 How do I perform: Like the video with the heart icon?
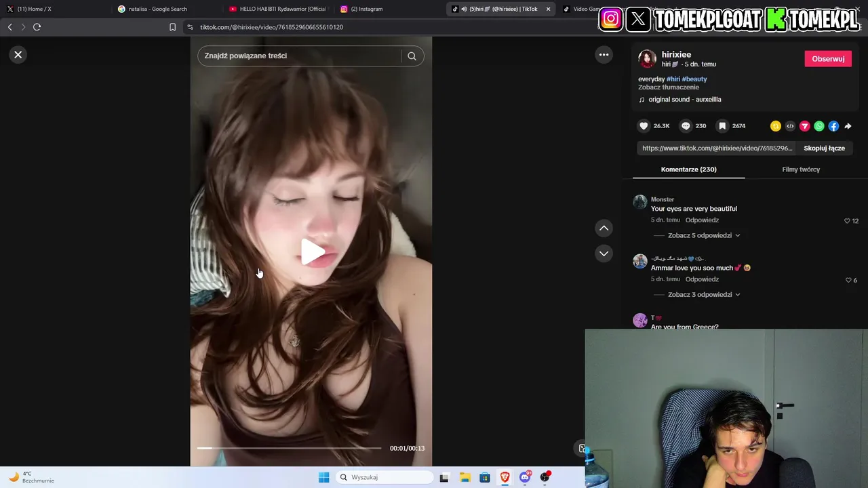point(644,126)
